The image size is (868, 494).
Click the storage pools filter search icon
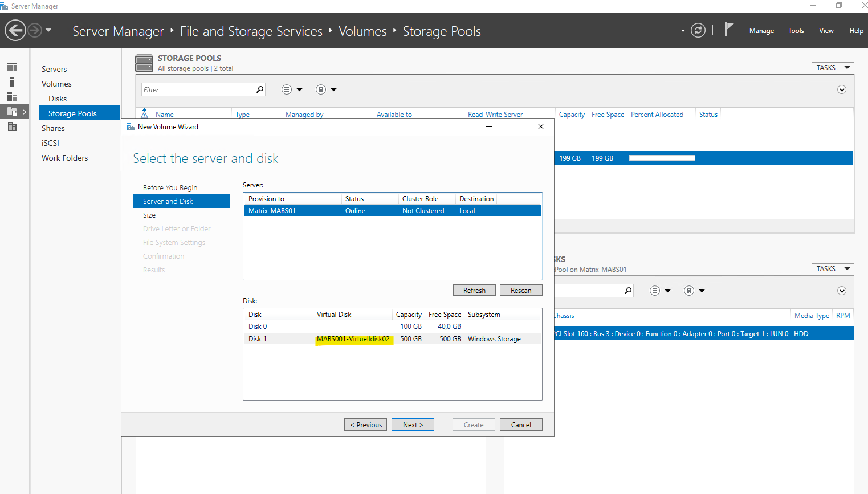point(260,89)
